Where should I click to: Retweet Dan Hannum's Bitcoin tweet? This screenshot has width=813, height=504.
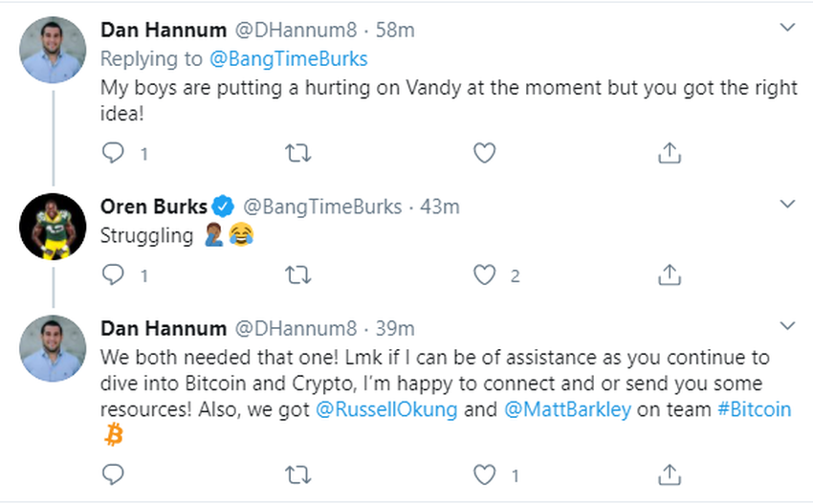[298, 474]
